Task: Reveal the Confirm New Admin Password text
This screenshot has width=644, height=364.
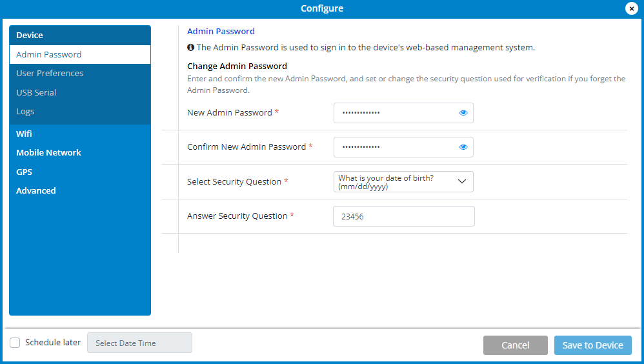Action: pyautogui.click(x=463, y=147)
